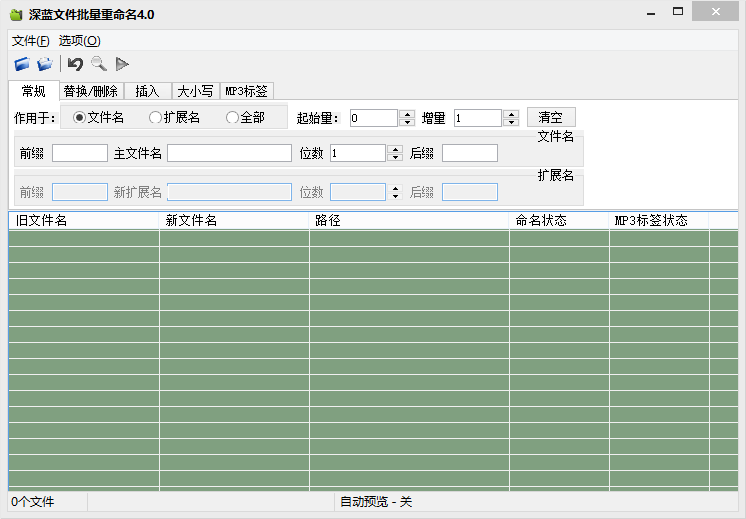Click the 命名状态 column header
746x519 pixels.
559,221
